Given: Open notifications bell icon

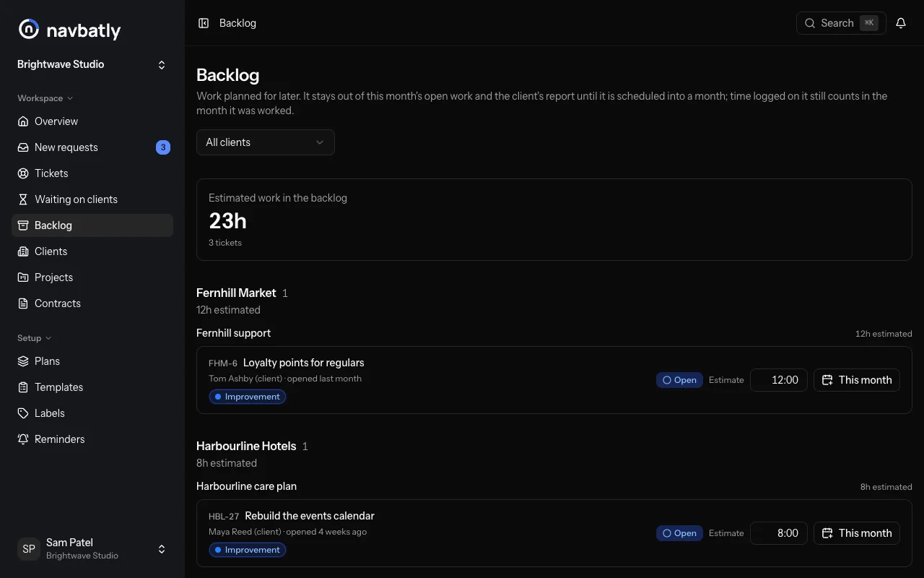Looking at the screenshot, I should [901, 23].
